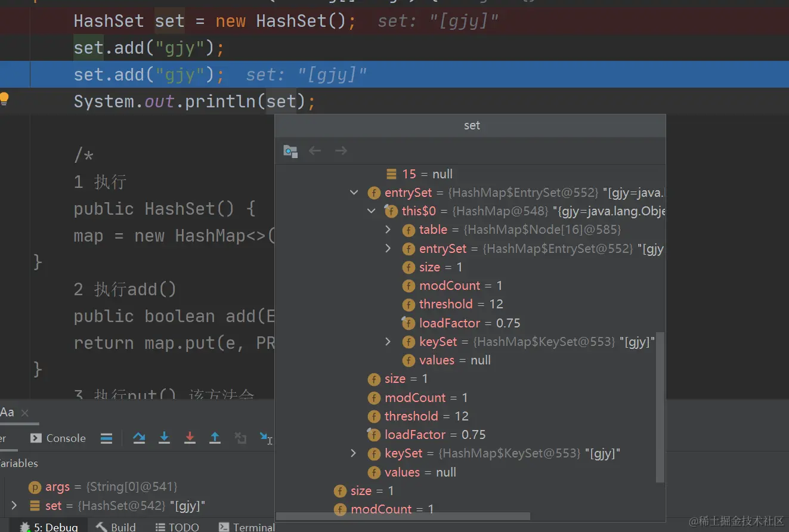Click the yellow lightbulb intention icon in gutter
The width and height of the screenshot is (789, 532).
click(x=4, y=99)
